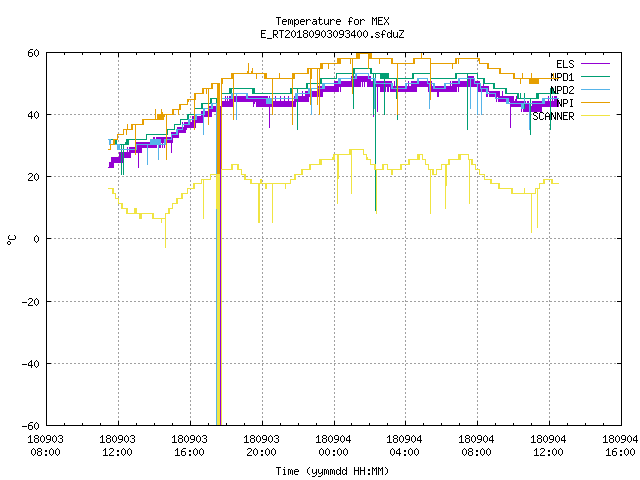Click the y-axis tick label -60

click(x=31, y=426)
